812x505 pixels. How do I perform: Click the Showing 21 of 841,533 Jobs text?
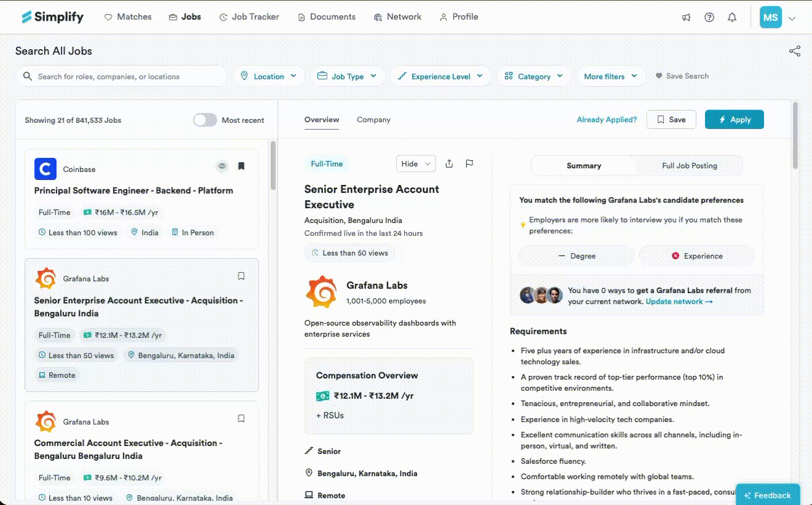point(73,120)
